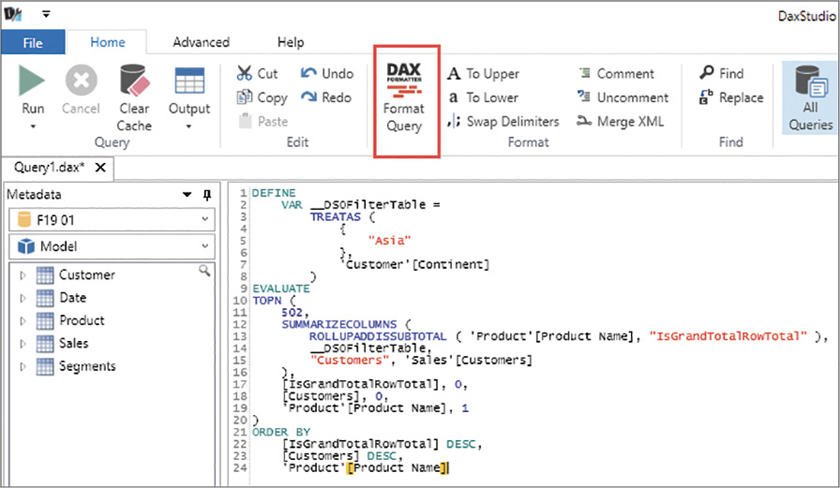Click ROLLUPADDISSUBTOTAL on line 13
The height and width of the screenshot is (488, 840).
pos(378,336)
